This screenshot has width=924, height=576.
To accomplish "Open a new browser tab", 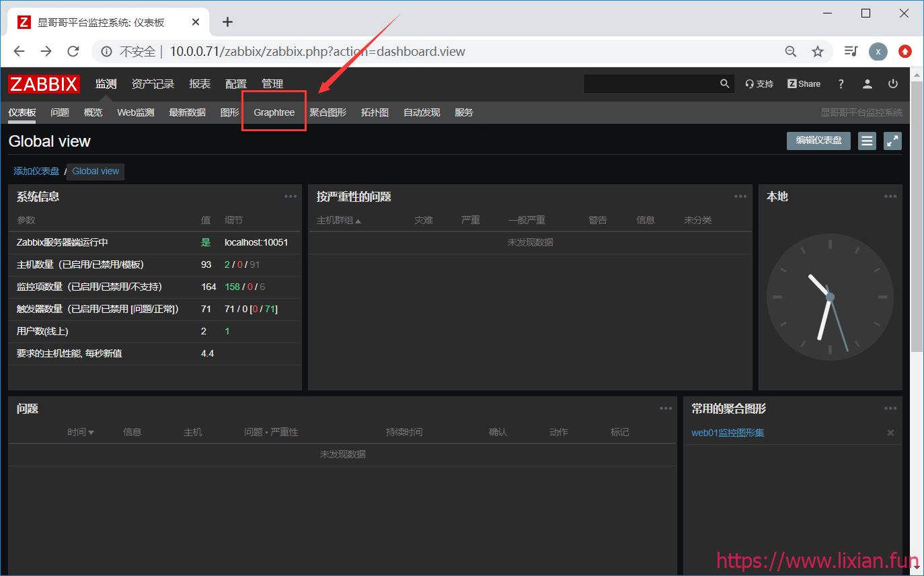I will 227,22.
